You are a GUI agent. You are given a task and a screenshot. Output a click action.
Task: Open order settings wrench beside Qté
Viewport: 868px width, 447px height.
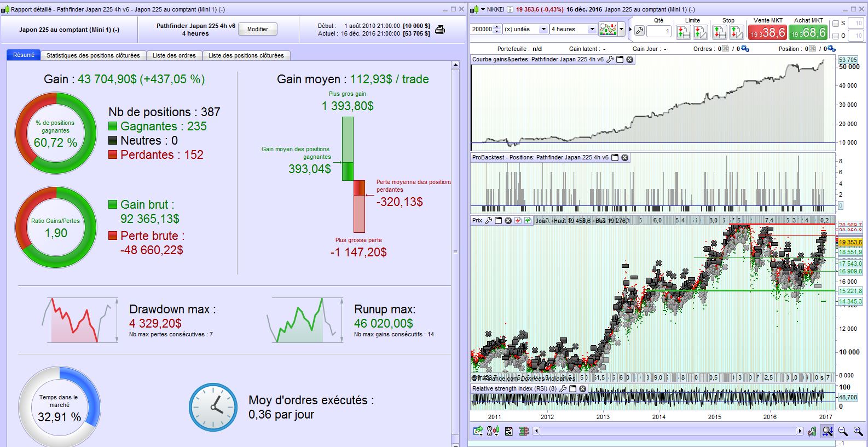tap(639, 31)
